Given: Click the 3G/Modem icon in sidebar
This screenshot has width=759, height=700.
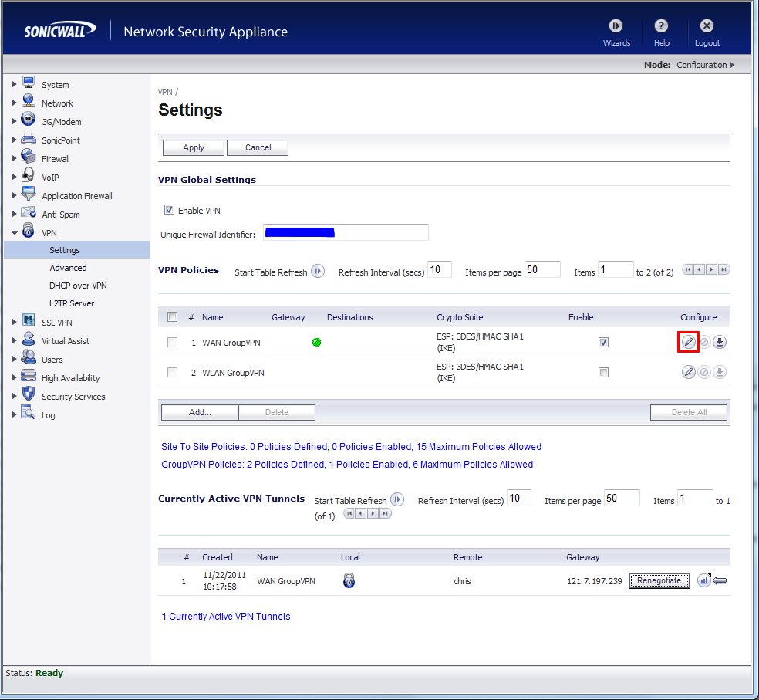Looking at the screenshot, I should pos(29,119).
